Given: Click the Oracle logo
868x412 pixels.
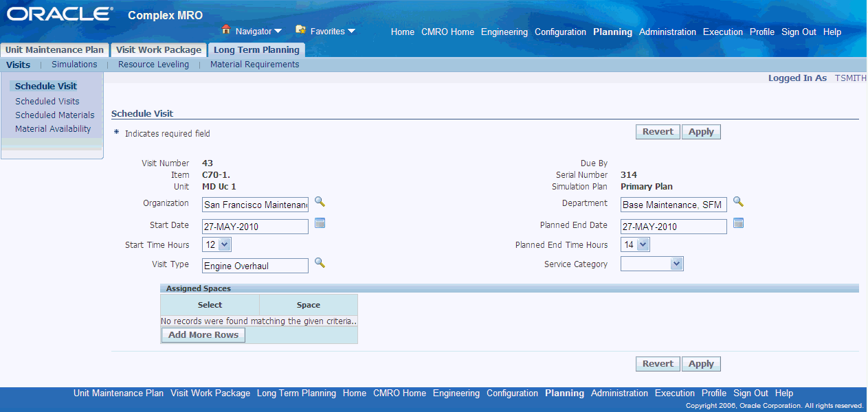Looking at the screenshot, I should click(x=60, y=14).
